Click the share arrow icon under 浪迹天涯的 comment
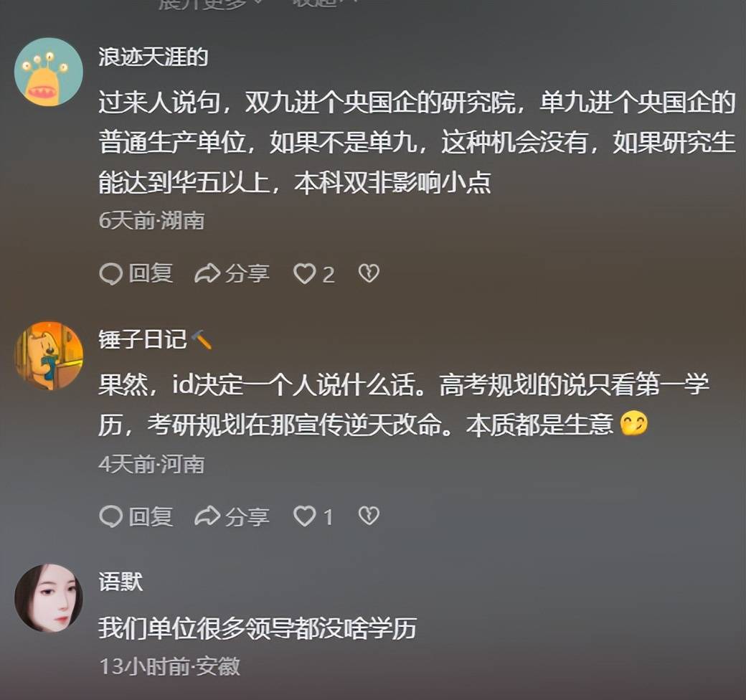This screenshot has height=700, width=746. [207, 274]
